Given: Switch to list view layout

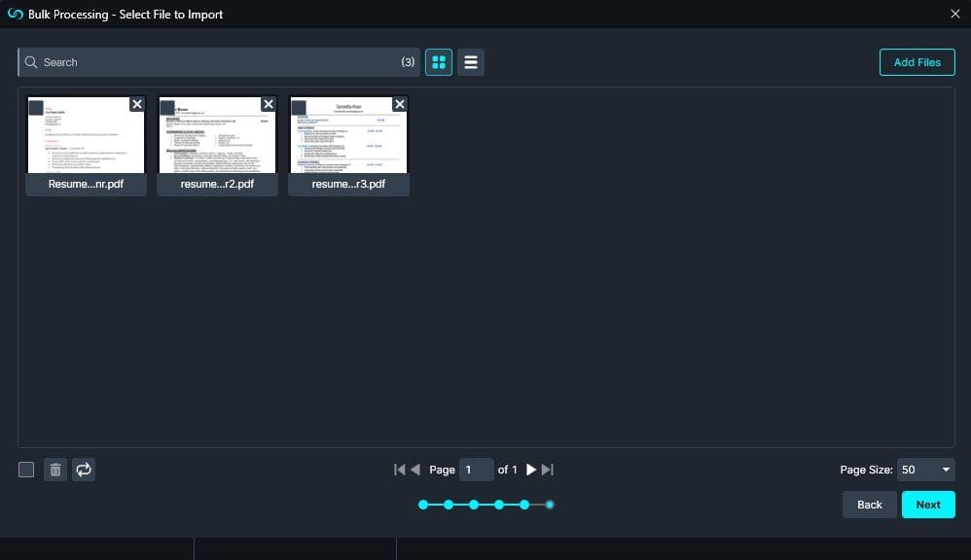Looking at the screenshot, I should click(471, 61).
